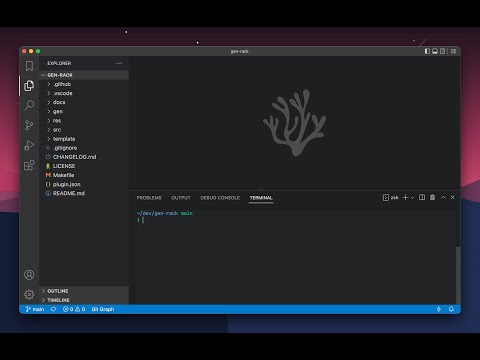Expand the .github folder
The image size is (480, 360).
(x=84, y=84)
